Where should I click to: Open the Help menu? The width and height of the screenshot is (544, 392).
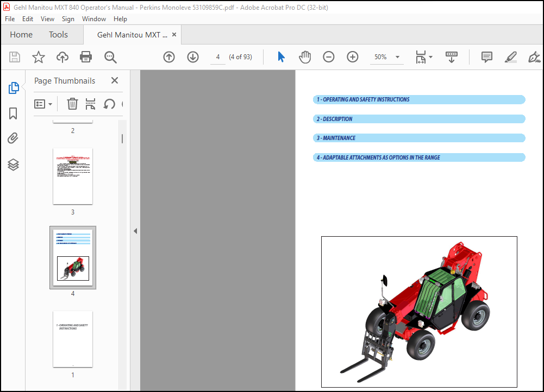[x=120, y=18]
